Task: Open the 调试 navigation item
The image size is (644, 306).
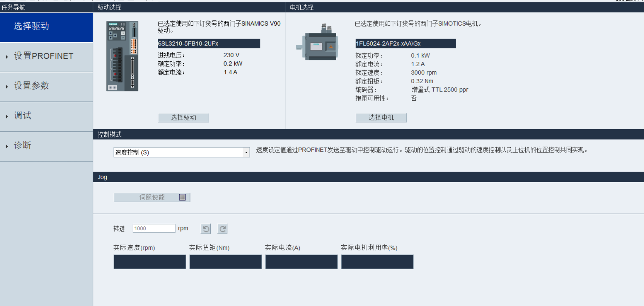Action: (x=46, y=116)
